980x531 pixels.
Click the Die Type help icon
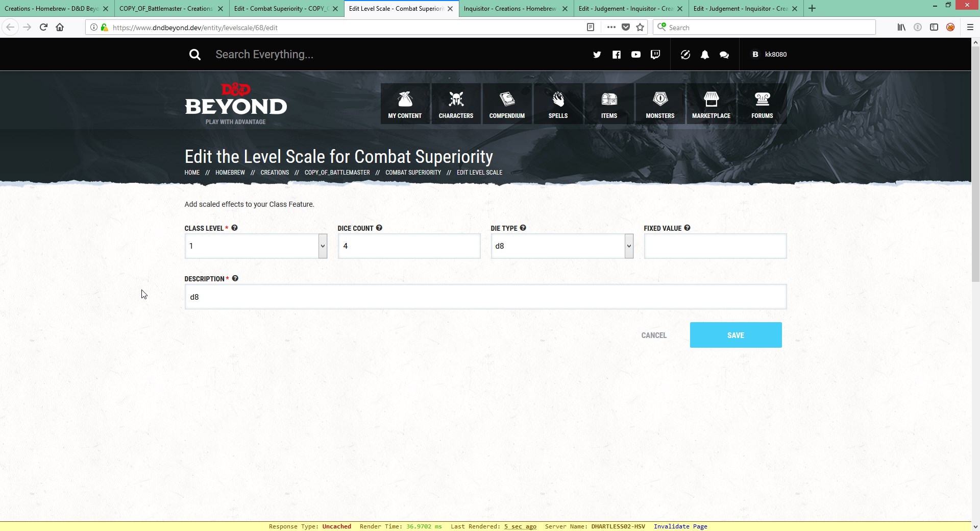pos(523,228)
